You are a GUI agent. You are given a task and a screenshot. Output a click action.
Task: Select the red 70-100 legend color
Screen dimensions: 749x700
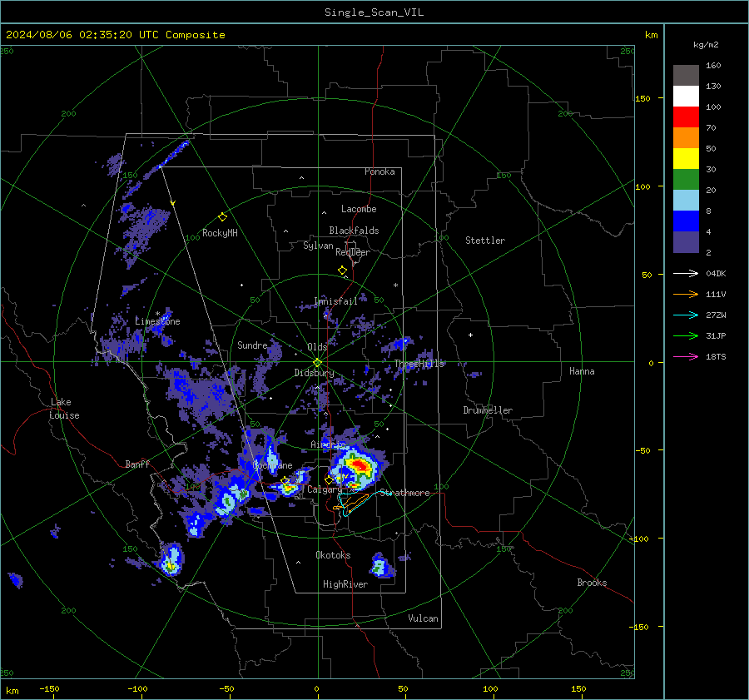[686, 117]
